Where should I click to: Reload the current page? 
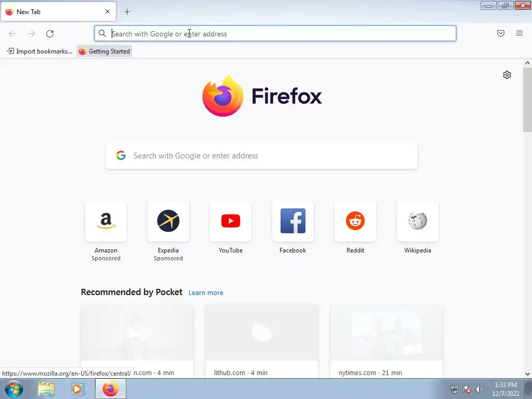click(50, 34)
